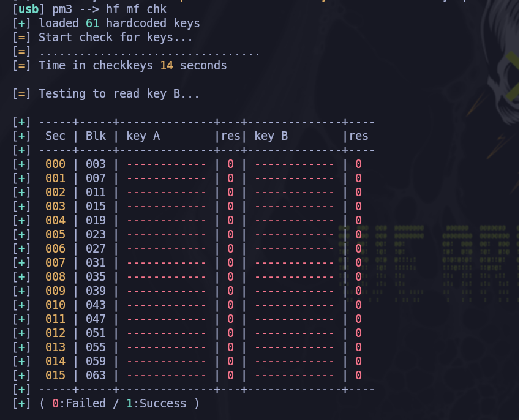
Task: Click the number 61 in loaded keys line
Action: click(x=92, y=23)
